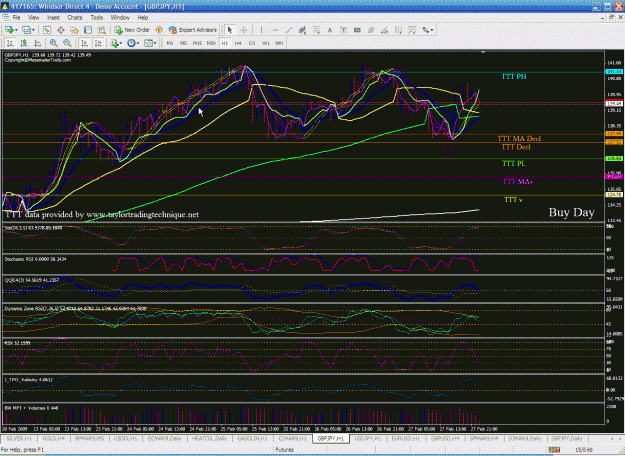Screen dimensions: 625x456
Task: Expand the New Chart dropdown arrow
Action: [16, 30]
